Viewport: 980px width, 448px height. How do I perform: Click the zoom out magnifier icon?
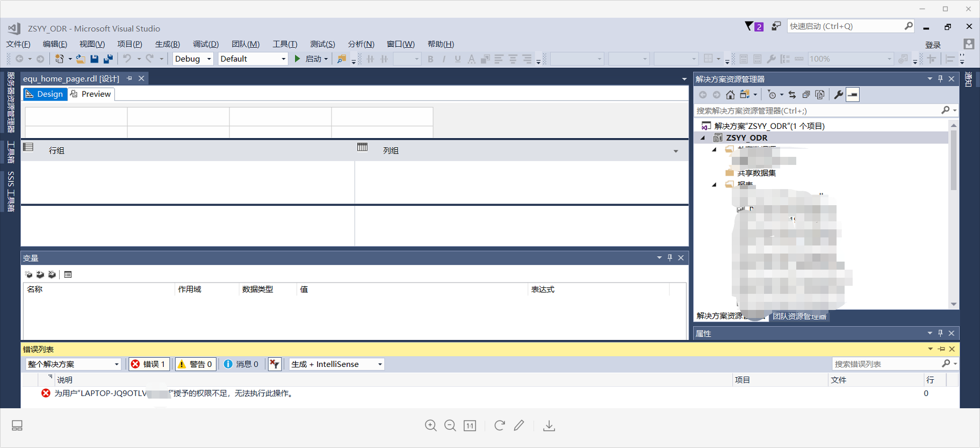click(x=450, y=425)
